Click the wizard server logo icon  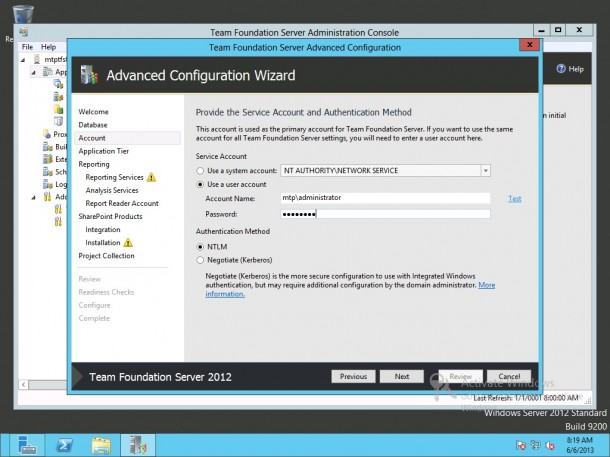pyautogui.click(x=89, y=75)
